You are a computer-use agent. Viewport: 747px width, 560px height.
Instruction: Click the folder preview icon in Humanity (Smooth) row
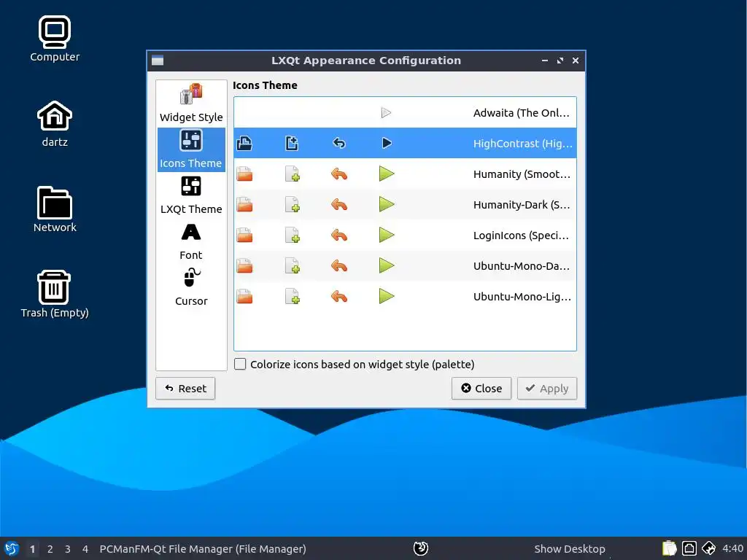[x=244, y=174]
